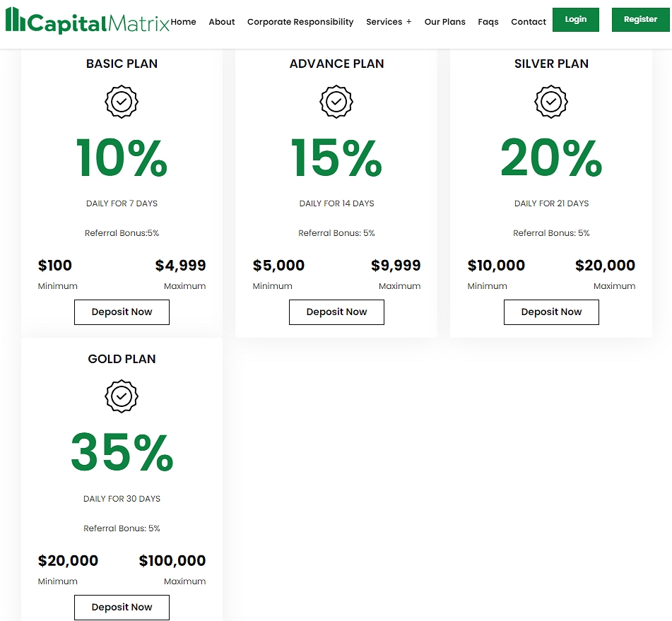Click Deposit Now under Gold Plan
Image resolution: width=672 pixels, height=621 pixels.
click(x=122, y=608)
